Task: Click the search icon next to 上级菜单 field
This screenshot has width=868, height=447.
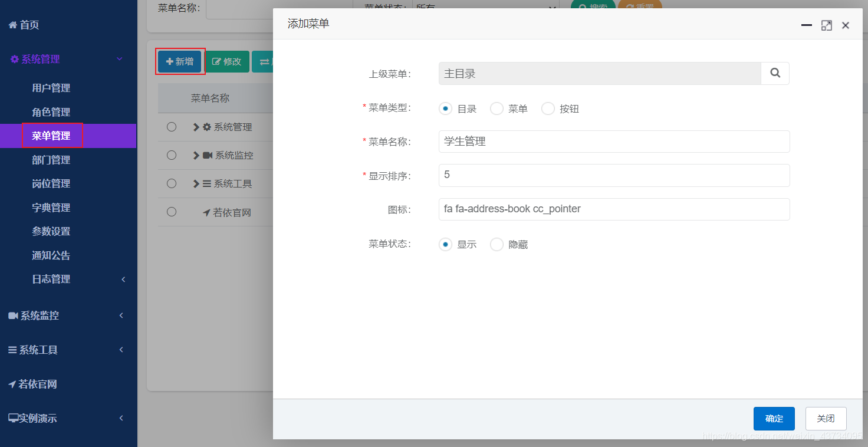Action: pos(775,74)
